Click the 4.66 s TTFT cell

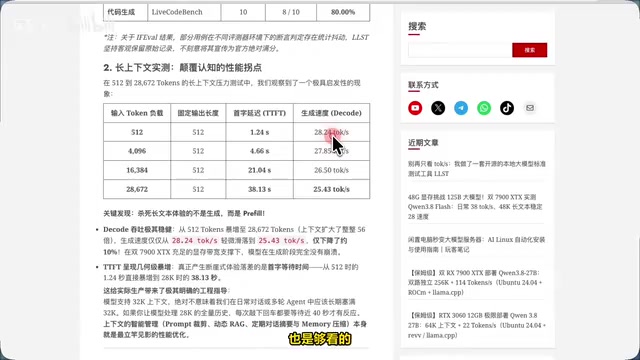(260, 151)
